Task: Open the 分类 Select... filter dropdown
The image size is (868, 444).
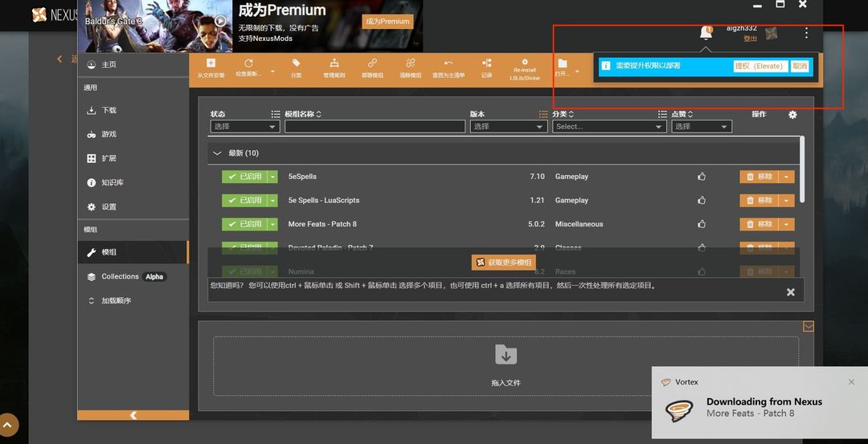Action: (x=609, y=127)
